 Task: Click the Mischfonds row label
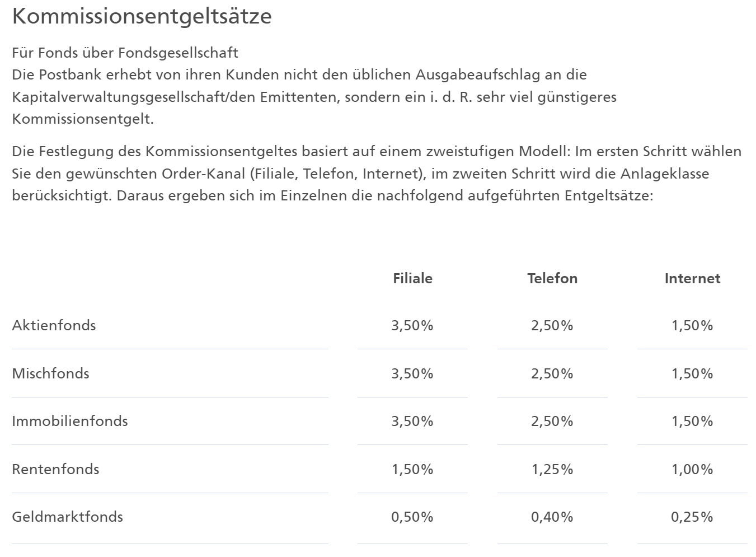50,373
